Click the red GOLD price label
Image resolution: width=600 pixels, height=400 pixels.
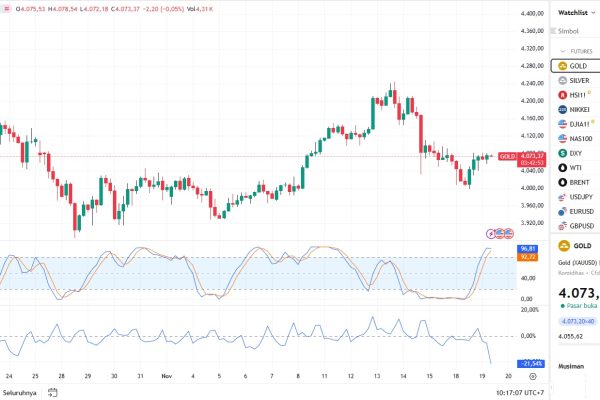click(x=508, y=156)
